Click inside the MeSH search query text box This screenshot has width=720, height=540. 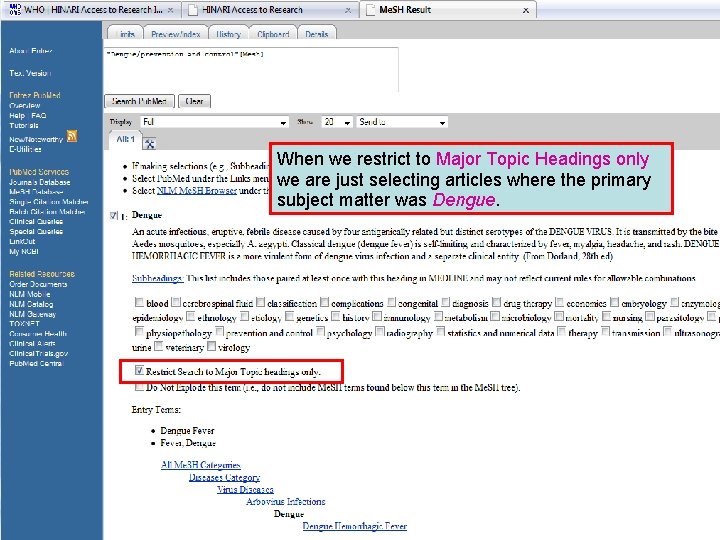(251, 69)
